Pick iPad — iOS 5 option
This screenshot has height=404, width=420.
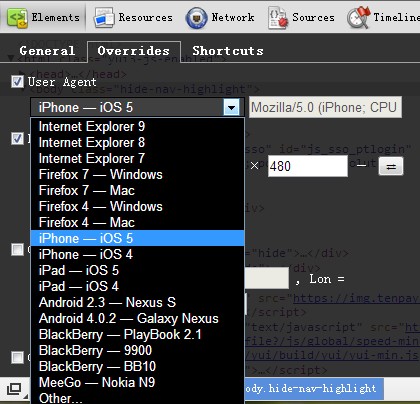coord(137,271)
